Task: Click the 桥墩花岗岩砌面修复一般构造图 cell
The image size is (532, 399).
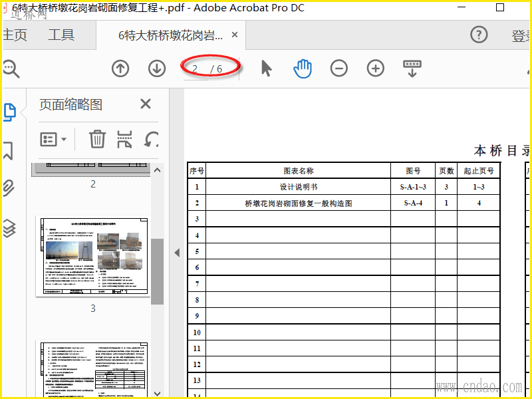Action: coord(298,203)
